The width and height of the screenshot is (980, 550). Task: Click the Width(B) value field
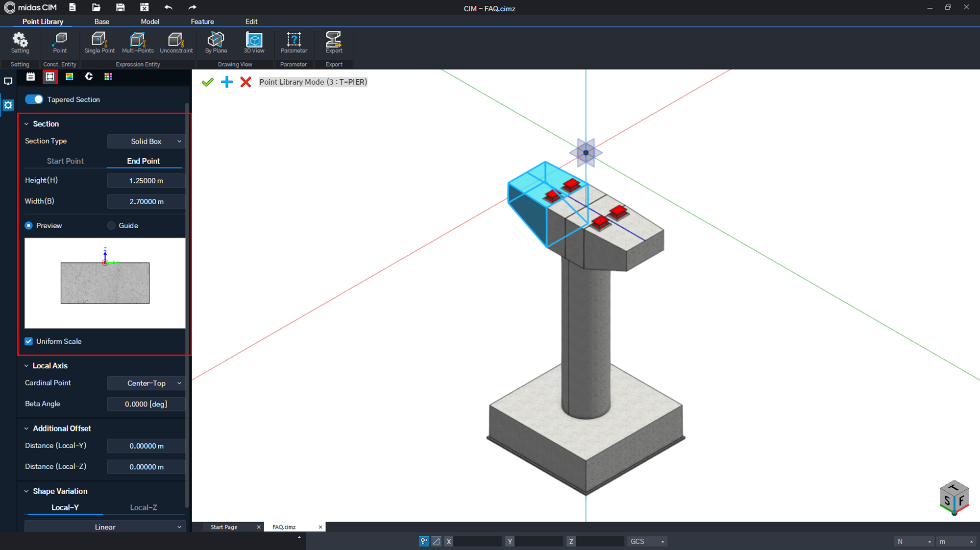tap(146, 201)
